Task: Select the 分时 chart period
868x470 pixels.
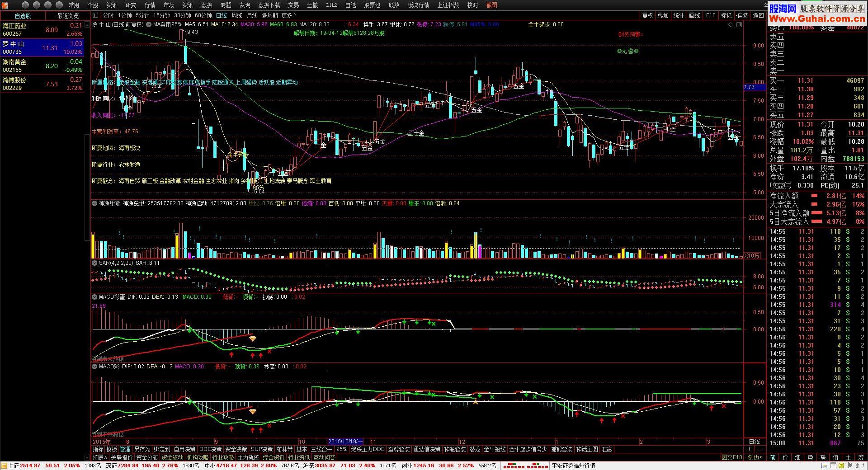Action: click(x=108, y=15)
